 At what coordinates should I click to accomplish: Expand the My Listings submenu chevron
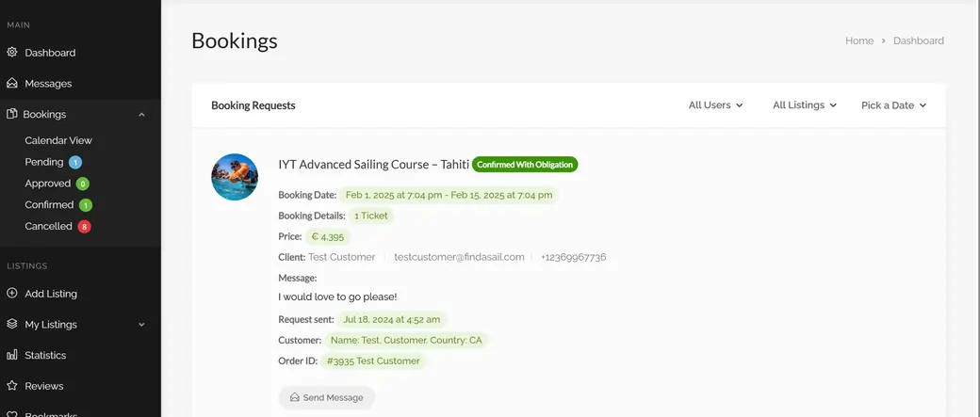(x=141, y=325)
